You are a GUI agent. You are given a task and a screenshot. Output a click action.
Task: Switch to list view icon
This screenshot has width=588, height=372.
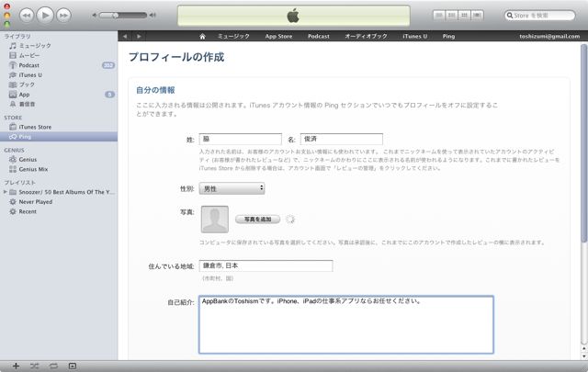pos(439,15)
